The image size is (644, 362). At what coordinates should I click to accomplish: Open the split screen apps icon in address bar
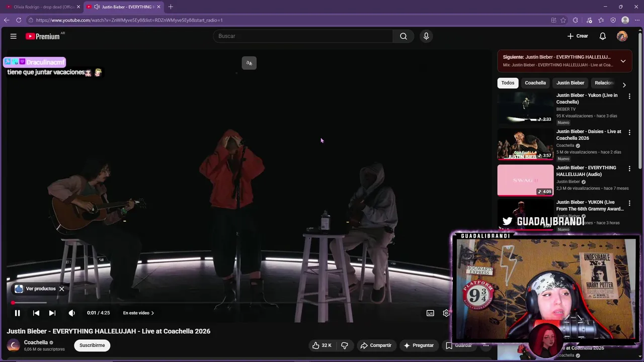pyautogui.click(x=553, y=20)
